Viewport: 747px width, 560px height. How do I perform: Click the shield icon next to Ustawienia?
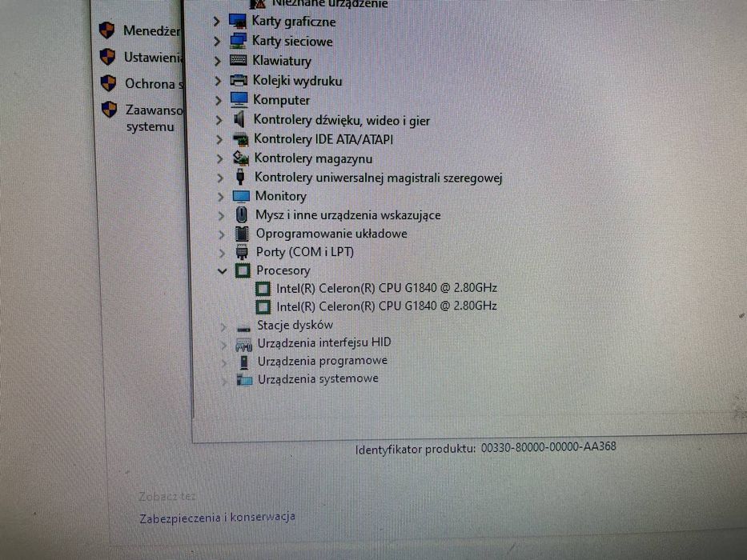coord(107,57)
